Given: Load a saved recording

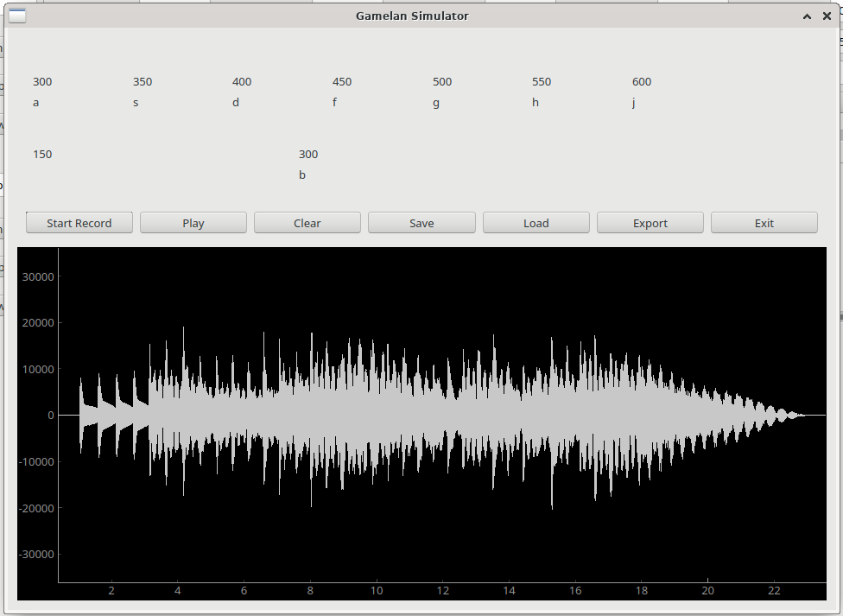Looking at the screenshot, I should tap(536, 223).
